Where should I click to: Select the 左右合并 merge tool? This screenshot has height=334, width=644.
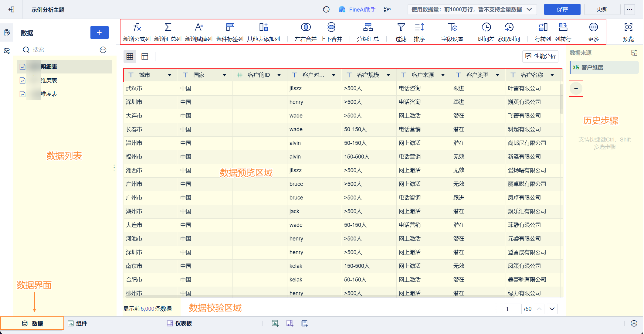[x=306, y=28]
